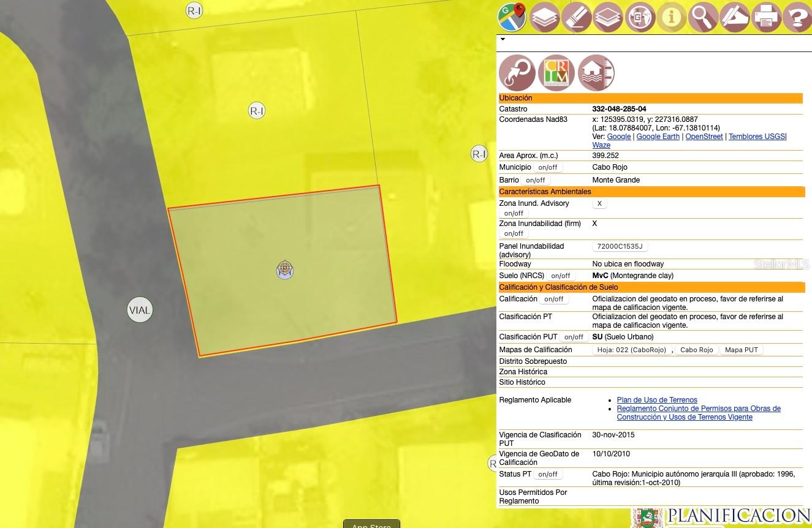
Task: Toggle Municipio on/off layer
Action: 547,167
